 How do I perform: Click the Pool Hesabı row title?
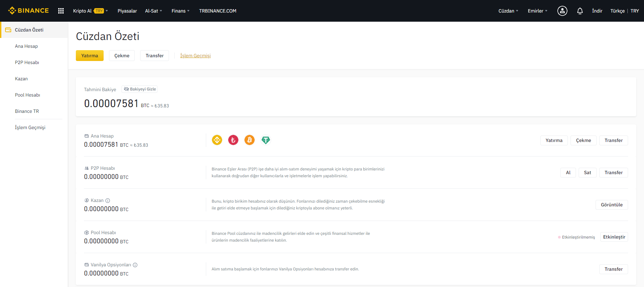click(103, 232)
